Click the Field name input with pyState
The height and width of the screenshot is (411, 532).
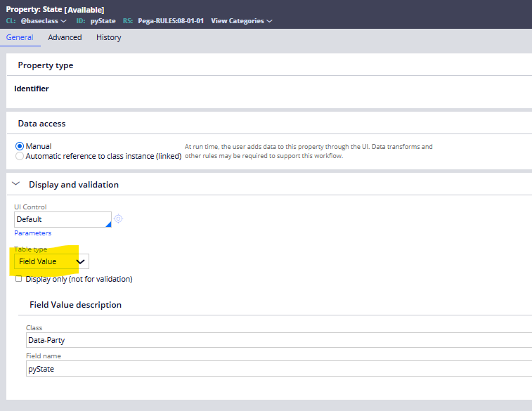[278, 369]
